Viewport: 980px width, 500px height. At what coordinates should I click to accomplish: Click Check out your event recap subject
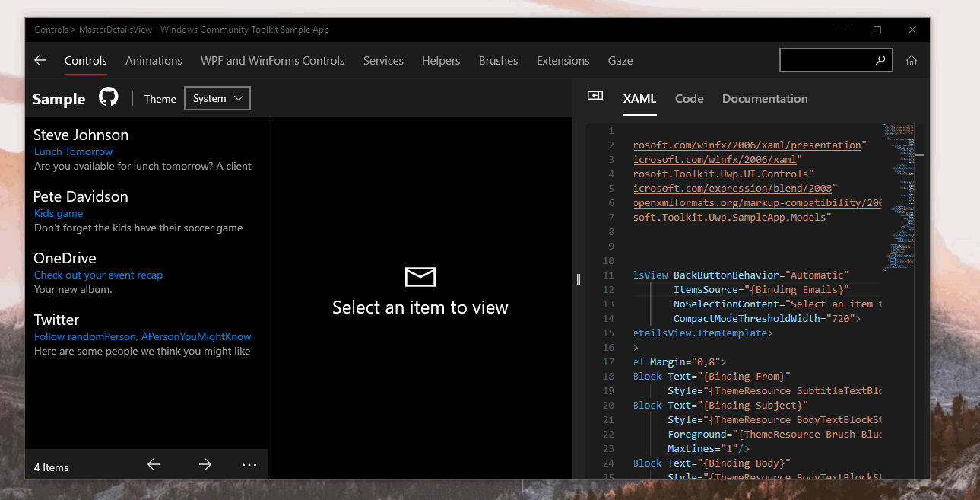98,275
